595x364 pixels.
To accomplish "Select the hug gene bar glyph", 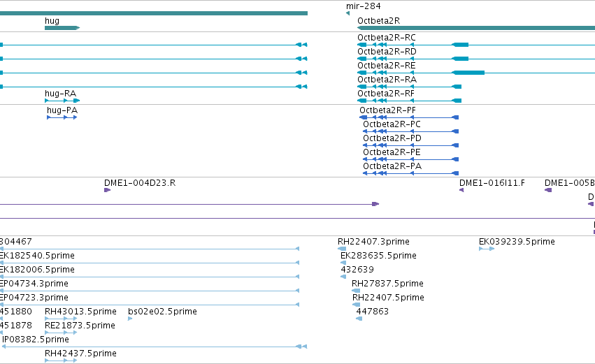I will click(x=62, y=28).
